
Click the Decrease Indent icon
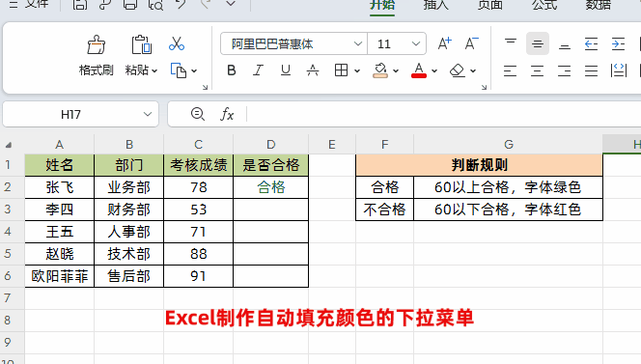point(591,43)
